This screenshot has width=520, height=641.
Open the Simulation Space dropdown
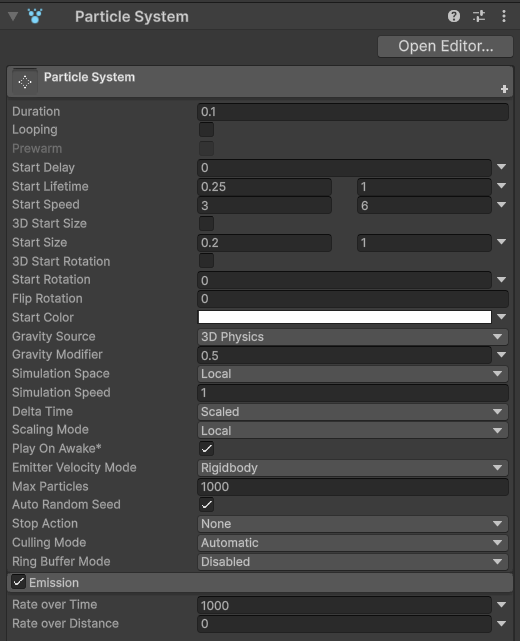[x=353, y=374]
